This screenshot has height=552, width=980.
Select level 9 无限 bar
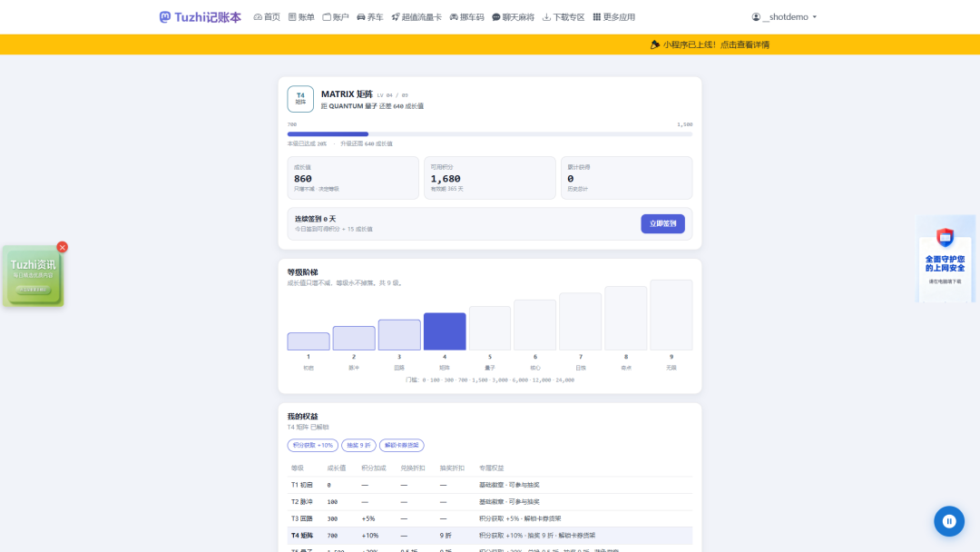[x=671, y=315]
